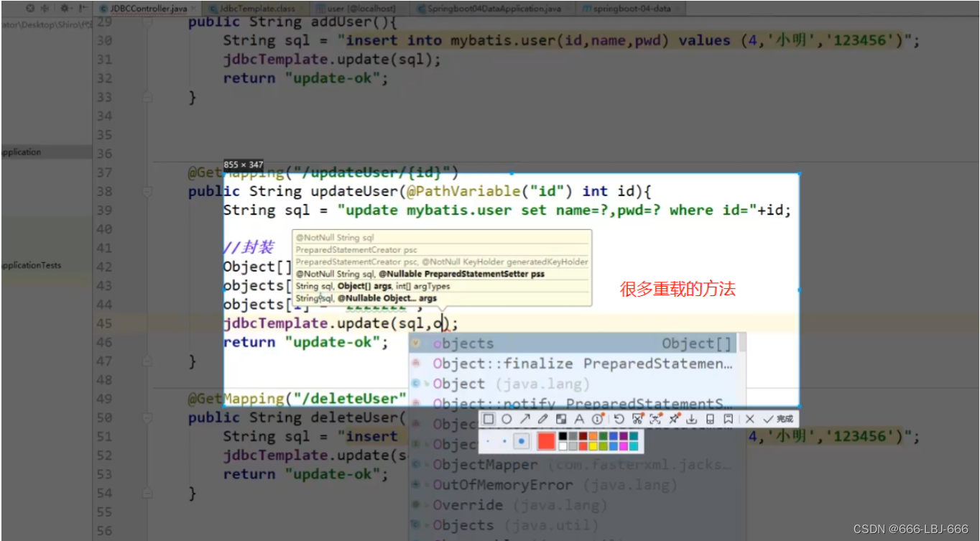
Task: Click the fold end marker at line 33
Action: click(x=147, y=97)
